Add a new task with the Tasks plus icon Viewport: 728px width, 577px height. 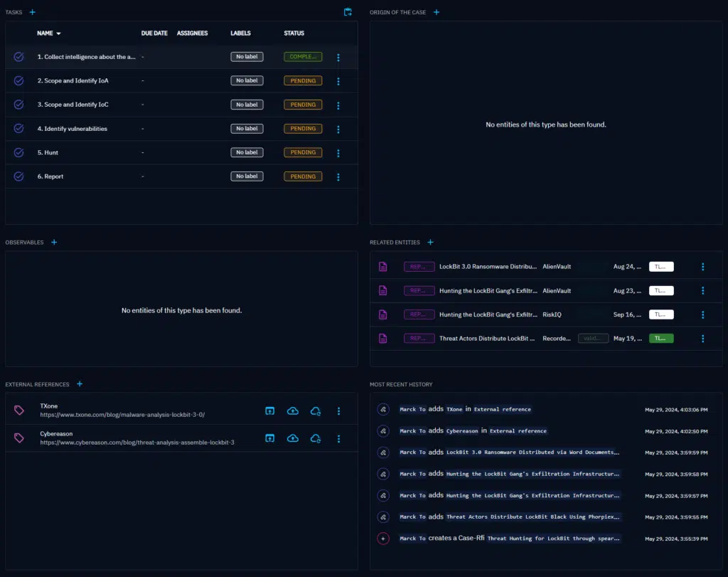(32, 12)
